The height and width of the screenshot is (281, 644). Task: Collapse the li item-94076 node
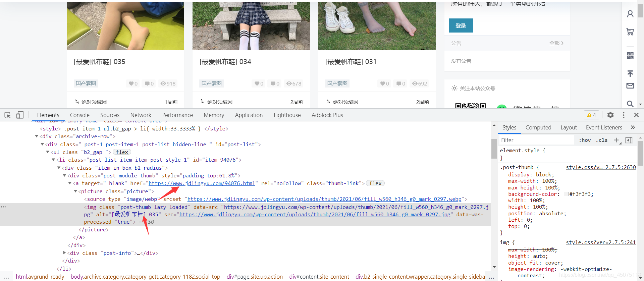(x=53, y=160)
